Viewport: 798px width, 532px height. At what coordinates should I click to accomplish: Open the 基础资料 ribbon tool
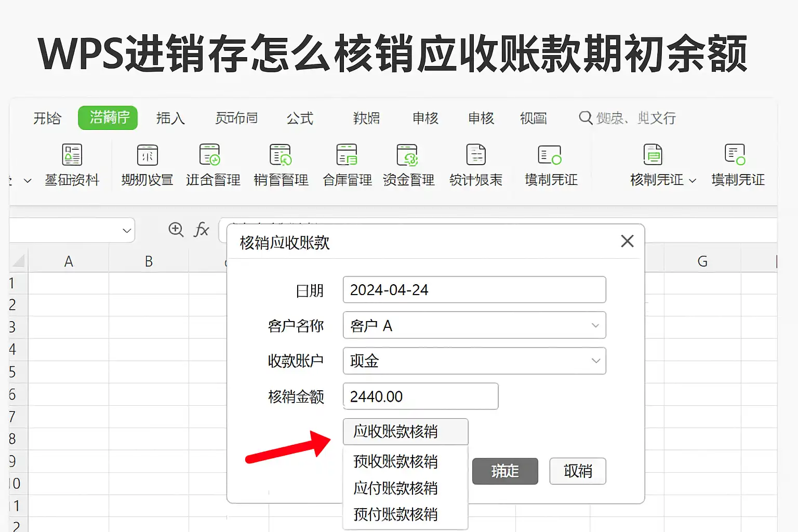(x=72, y=165)
